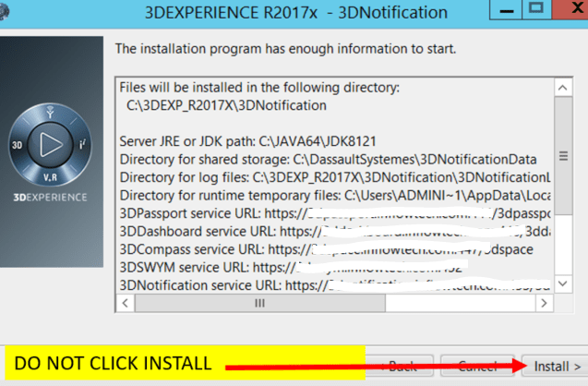Click the vertical scrollbar thumb
The image size is (588, 386).
point(563,156)
